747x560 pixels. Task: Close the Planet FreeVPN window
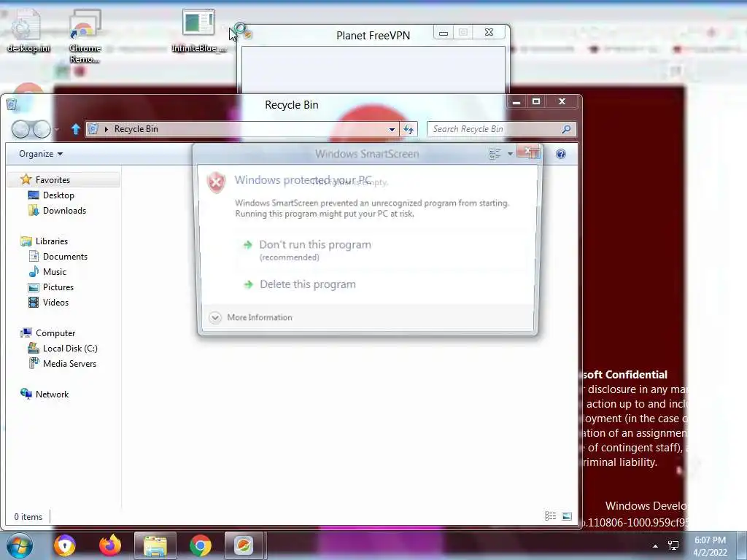tap(489, 32)
